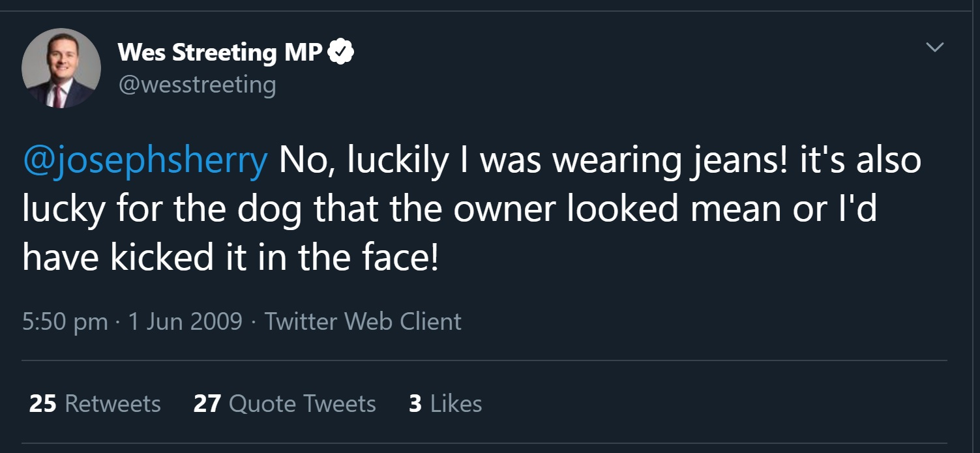Open the tweet options chevron menu
This screenshot has width=980, height=453.
pyautogui.click(x=935, y=48)
